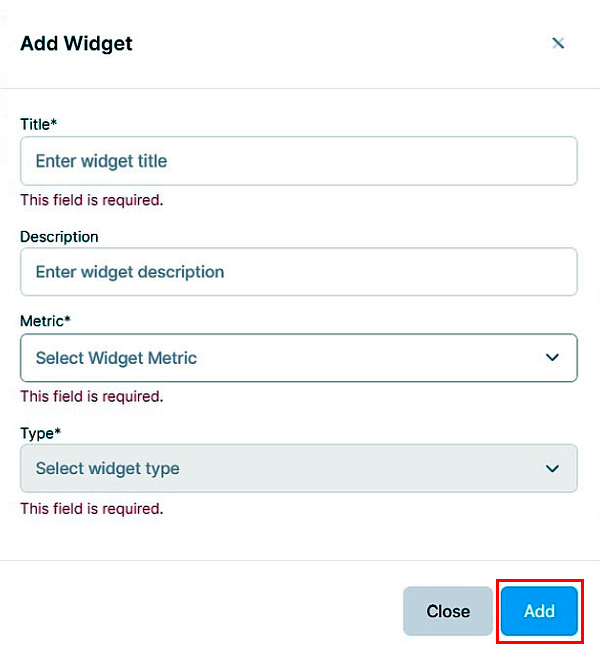
Task: Click the chevron arrow in Type dropdown
Action: pos(552,468)
